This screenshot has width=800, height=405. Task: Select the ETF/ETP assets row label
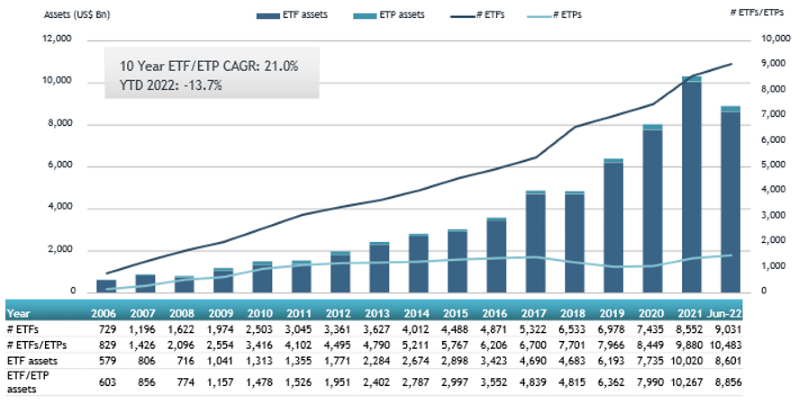tap(30, 382)
